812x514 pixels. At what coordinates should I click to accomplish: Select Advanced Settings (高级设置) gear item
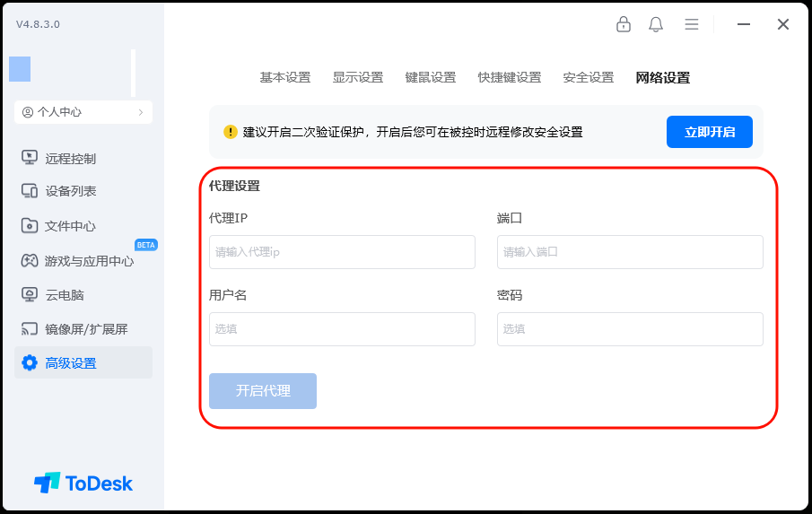[30, 363]
